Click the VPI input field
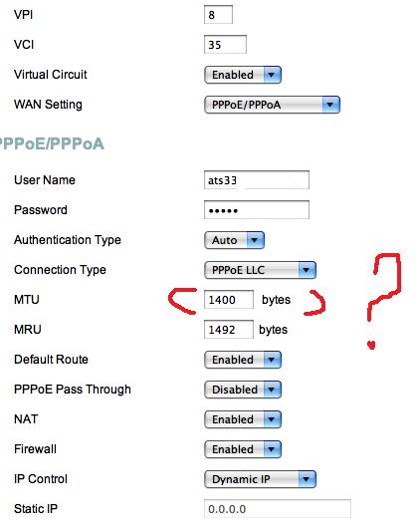This screenshot has width=420, height=526. [218, 15]
